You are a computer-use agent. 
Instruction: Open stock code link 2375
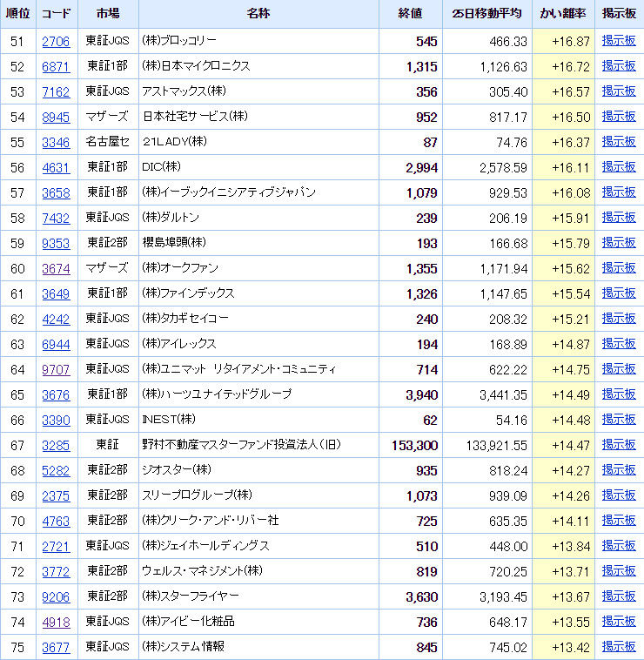56,495
